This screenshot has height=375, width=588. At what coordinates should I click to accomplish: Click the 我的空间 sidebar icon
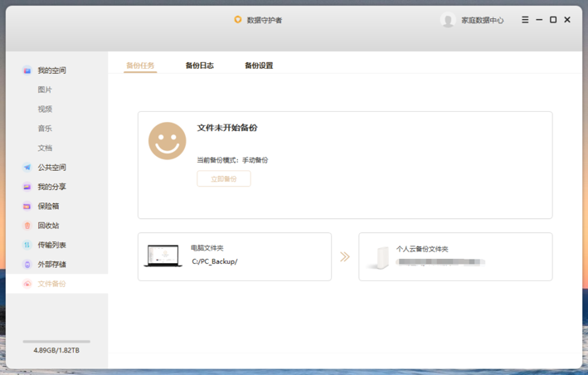tap(27, 71)
